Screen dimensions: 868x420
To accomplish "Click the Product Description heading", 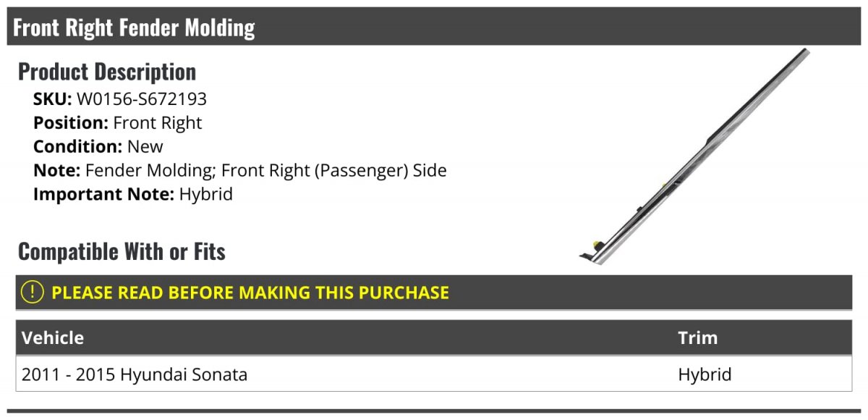I will click(107, 72).
